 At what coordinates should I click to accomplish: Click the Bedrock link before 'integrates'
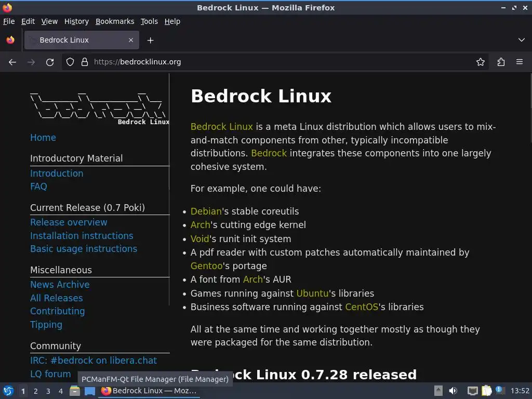pos(269,153)
